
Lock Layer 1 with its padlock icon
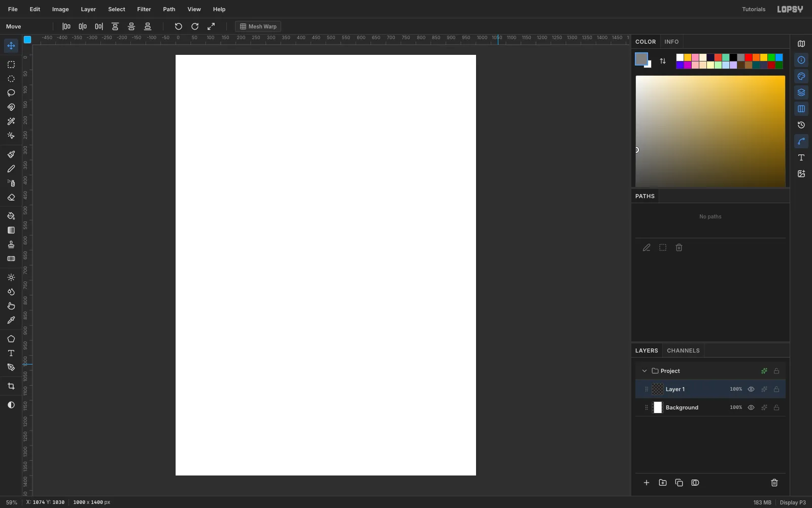[x=776, y=389]
